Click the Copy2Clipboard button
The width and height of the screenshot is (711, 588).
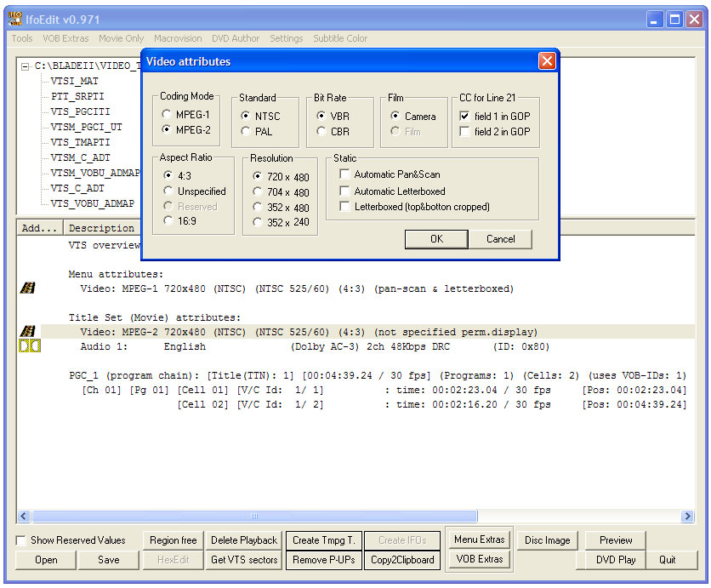click(402, 560)
